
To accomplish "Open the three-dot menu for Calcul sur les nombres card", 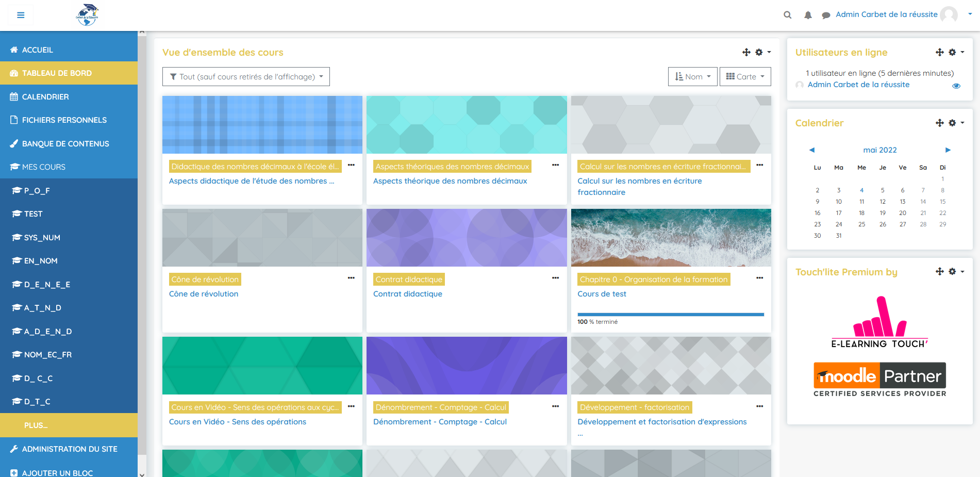I will (759, 165).
